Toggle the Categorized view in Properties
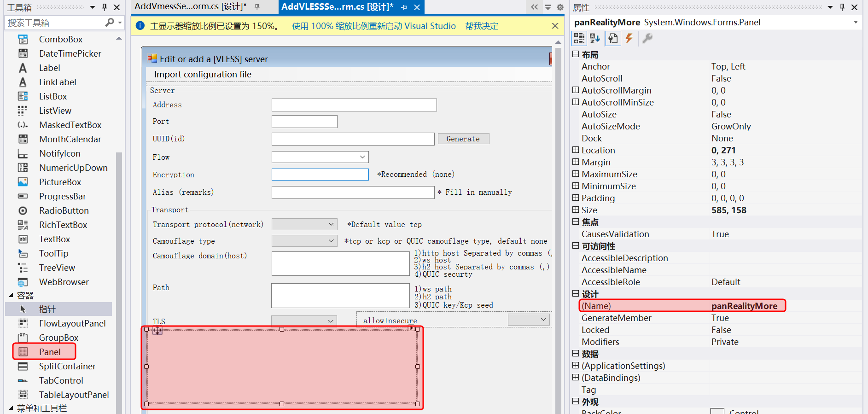 coord(579,39)
